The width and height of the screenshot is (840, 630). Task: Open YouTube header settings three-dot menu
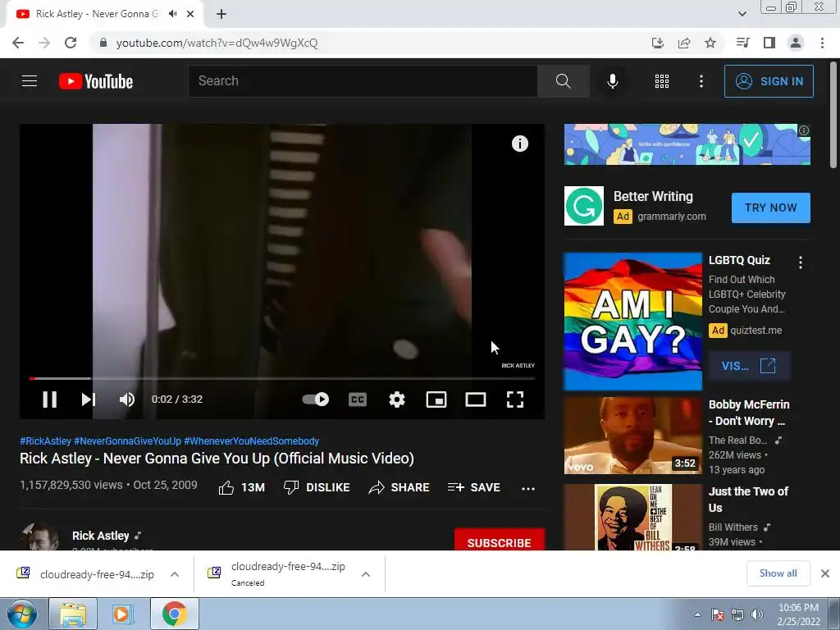click(701, 81)
